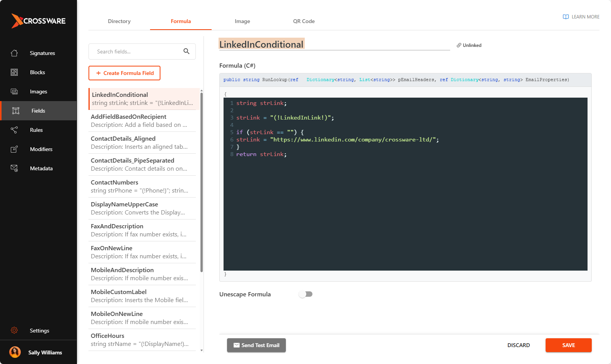This screenshot has width=611, height=364.
Task: Open Modifiers using the pencil icon
Action: point(14,149)
